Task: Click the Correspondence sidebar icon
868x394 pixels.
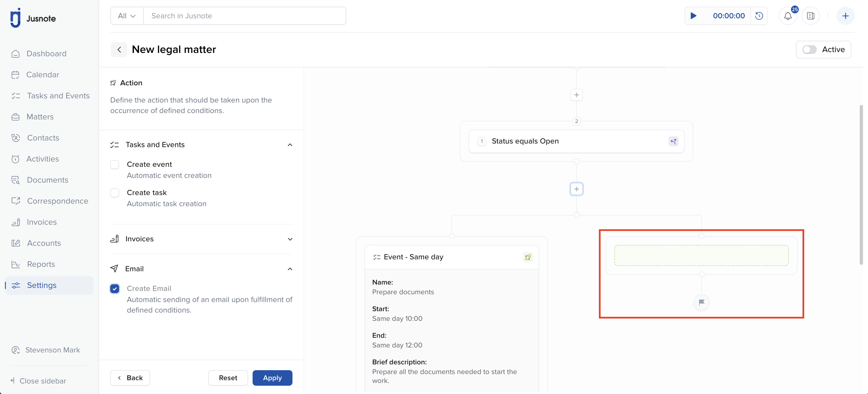Action: [16, 201]
